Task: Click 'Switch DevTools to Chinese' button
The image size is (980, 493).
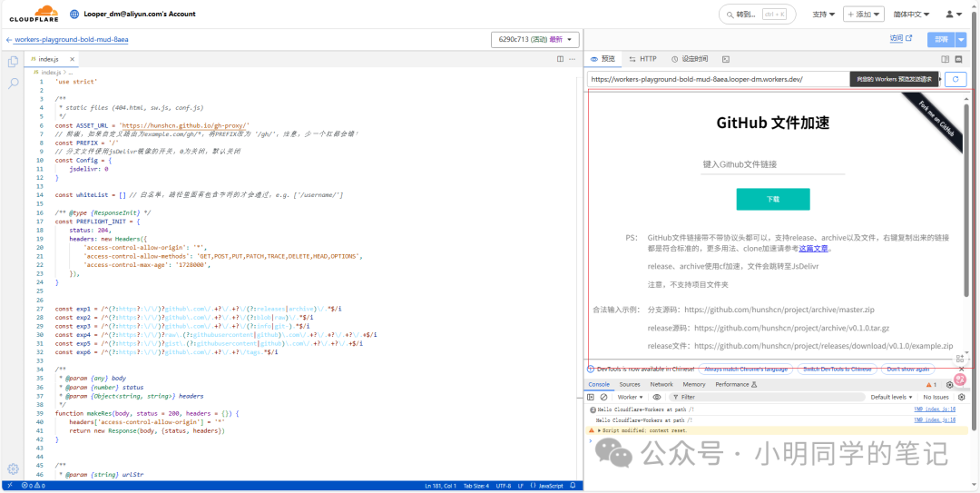Action: (837, 370)
